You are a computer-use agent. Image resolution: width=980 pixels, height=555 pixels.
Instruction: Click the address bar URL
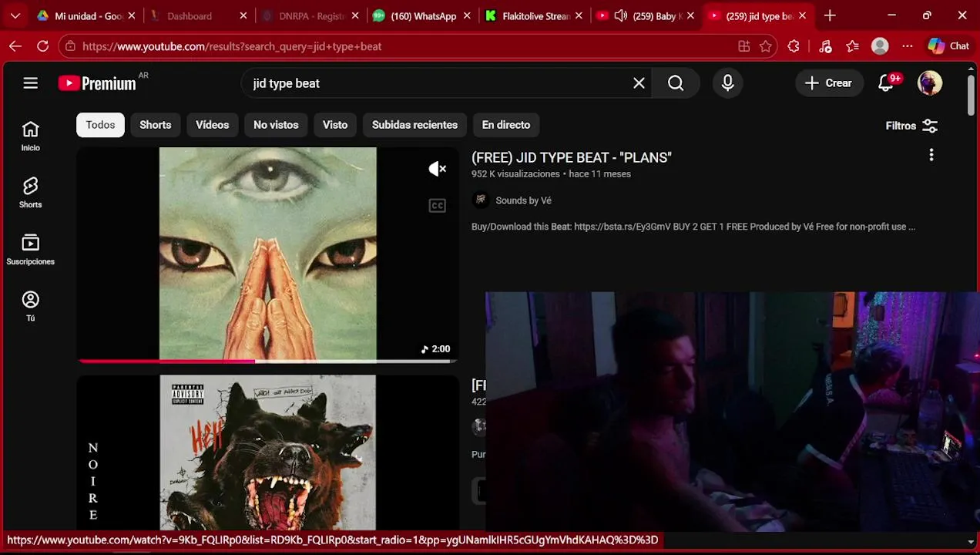click(232, 46)
